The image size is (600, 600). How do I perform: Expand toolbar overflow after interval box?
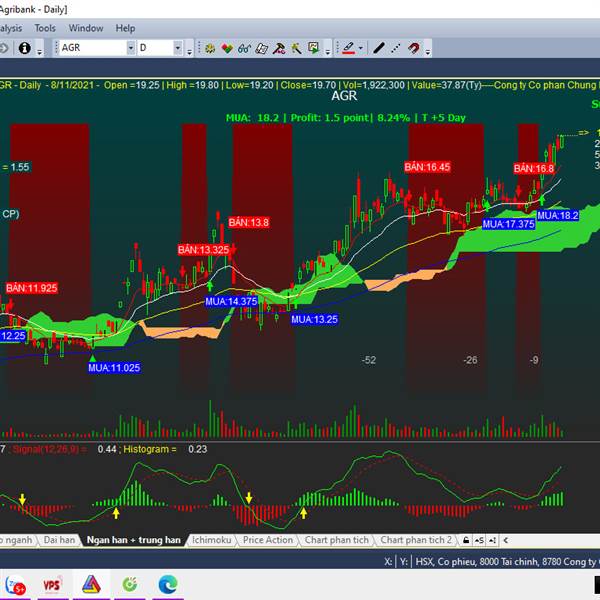click(189, 51)
